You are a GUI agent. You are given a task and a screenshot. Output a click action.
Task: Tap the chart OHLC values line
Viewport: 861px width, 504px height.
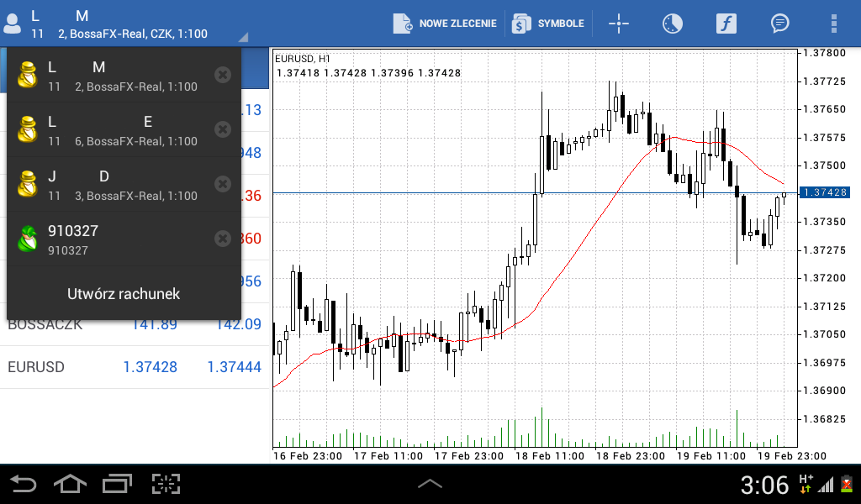click(368, 73)
